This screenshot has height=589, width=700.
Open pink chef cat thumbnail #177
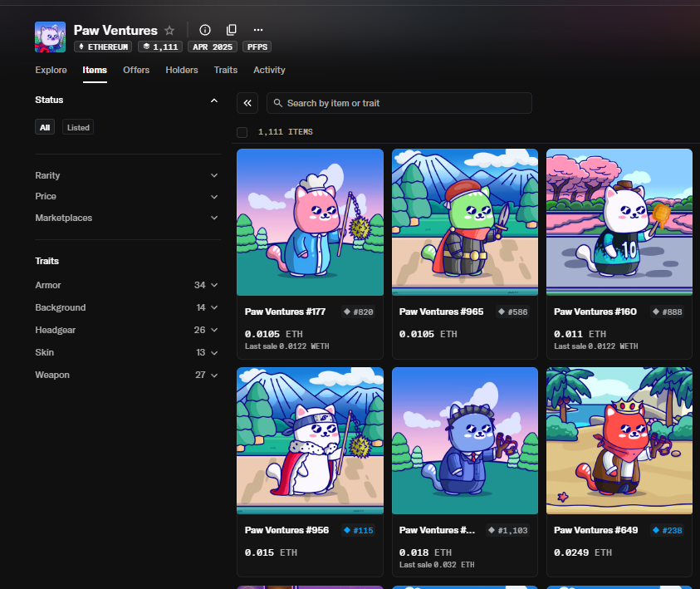coord(310,222)
